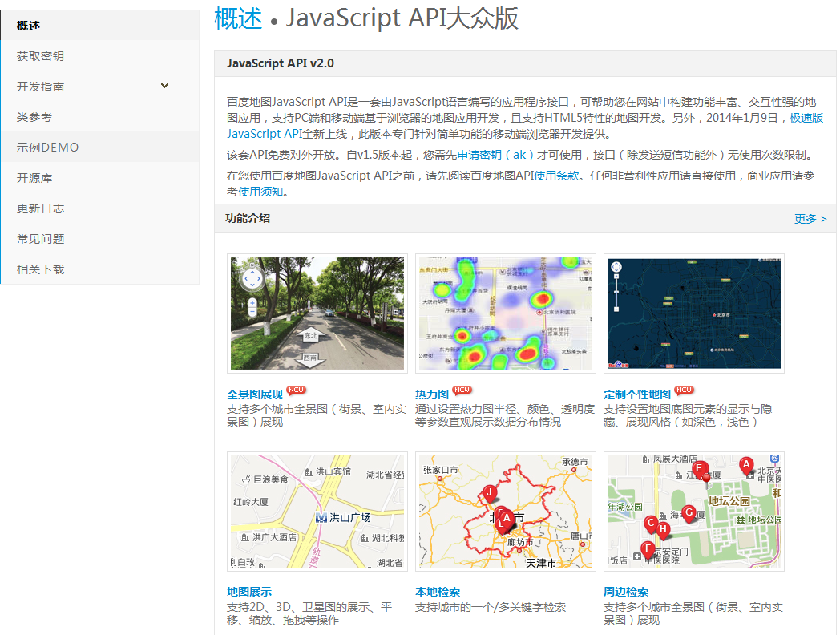Open the 概述 sidebar item

(100, 25)
